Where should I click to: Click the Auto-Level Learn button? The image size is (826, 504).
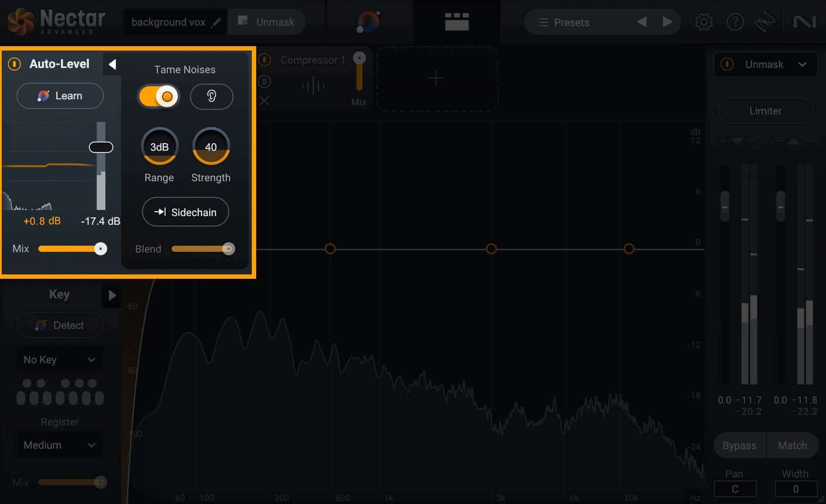coord(60,96)
